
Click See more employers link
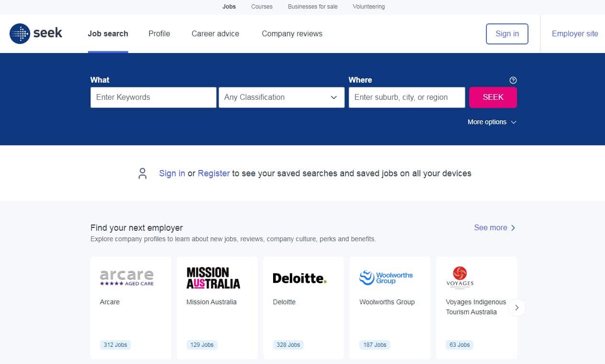click(x=495, y=228)
